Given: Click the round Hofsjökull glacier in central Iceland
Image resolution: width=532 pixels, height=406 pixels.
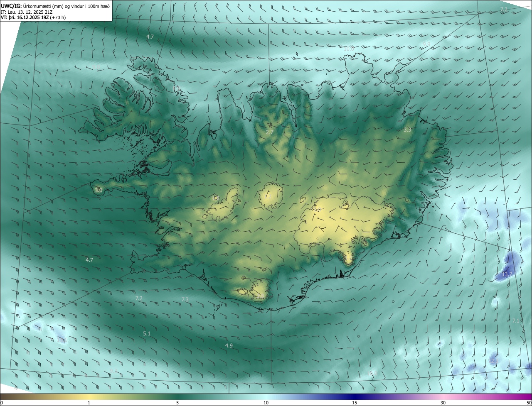Looking at the screenshot, I should click(x=271, y=195).
